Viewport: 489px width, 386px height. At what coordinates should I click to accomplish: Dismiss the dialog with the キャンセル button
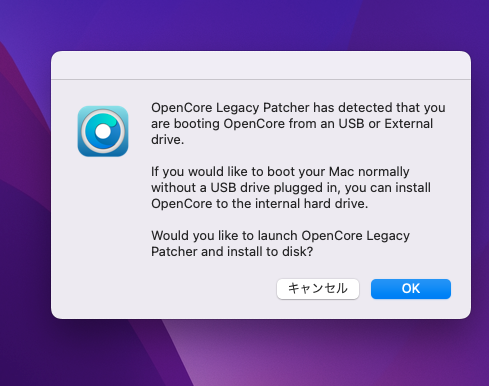click(318, 289)
